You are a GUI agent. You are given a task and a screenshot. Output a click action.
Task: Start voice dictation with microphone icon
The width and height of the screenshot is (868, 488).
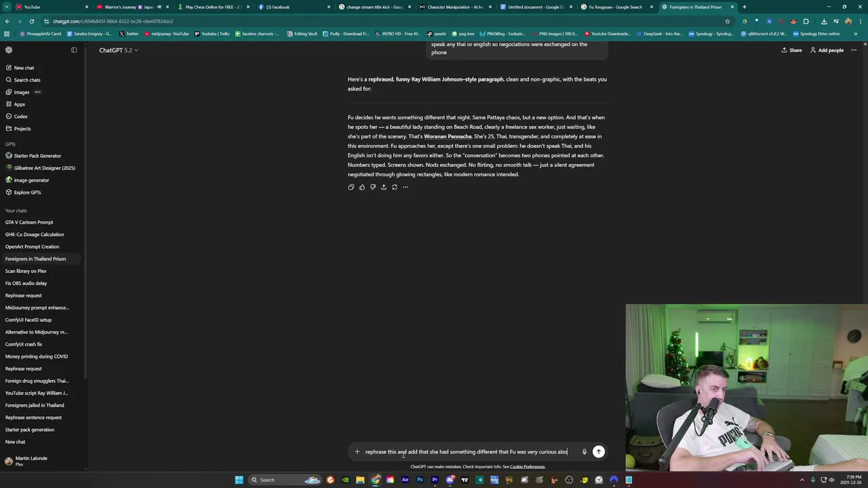tap(584, 451)
